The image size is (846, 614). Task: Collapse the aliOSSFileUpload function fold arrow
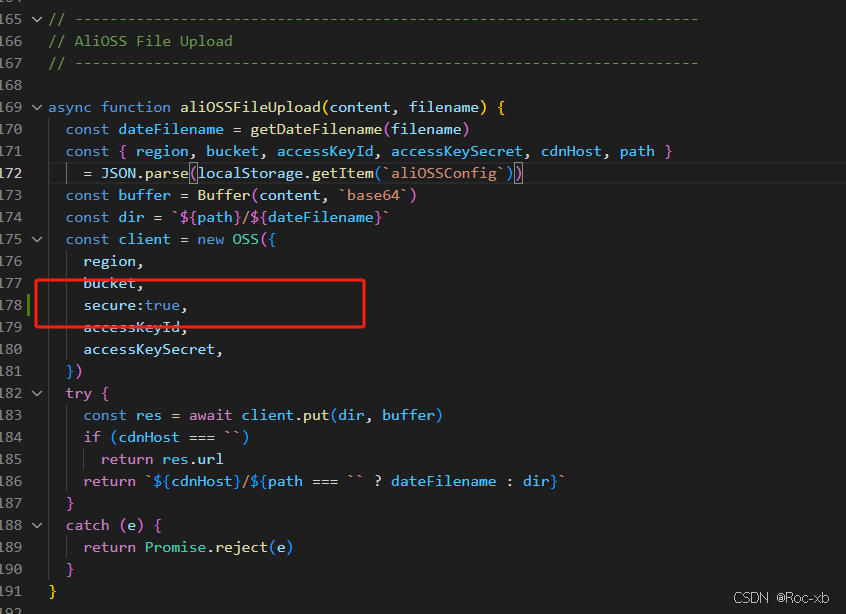point(37,107)
